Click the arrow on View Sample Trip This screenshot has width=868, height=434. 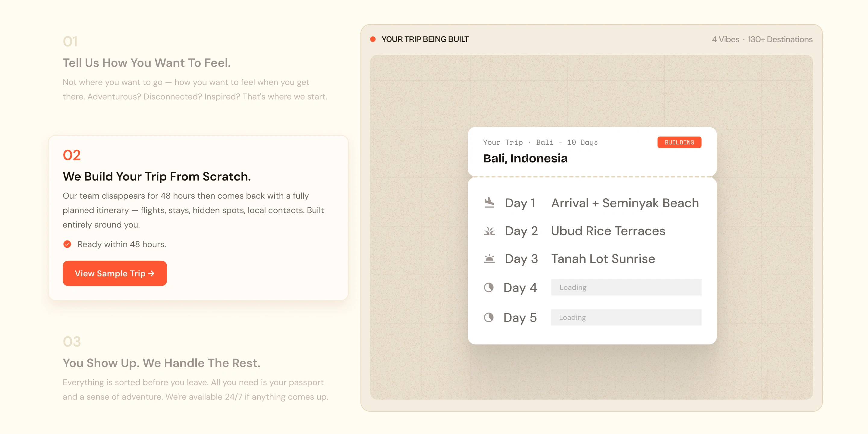click(x=151, y=273)
